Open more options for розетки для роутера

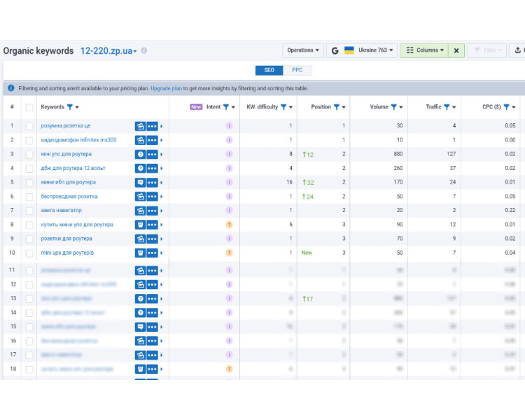[x=153, y=239]
